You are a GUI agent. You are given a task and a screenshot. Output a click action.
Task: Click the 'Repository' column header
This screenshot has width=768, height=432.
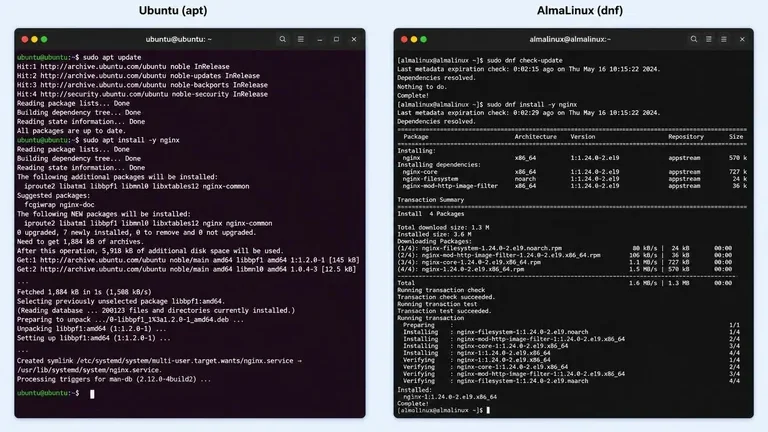click(686, 137)
